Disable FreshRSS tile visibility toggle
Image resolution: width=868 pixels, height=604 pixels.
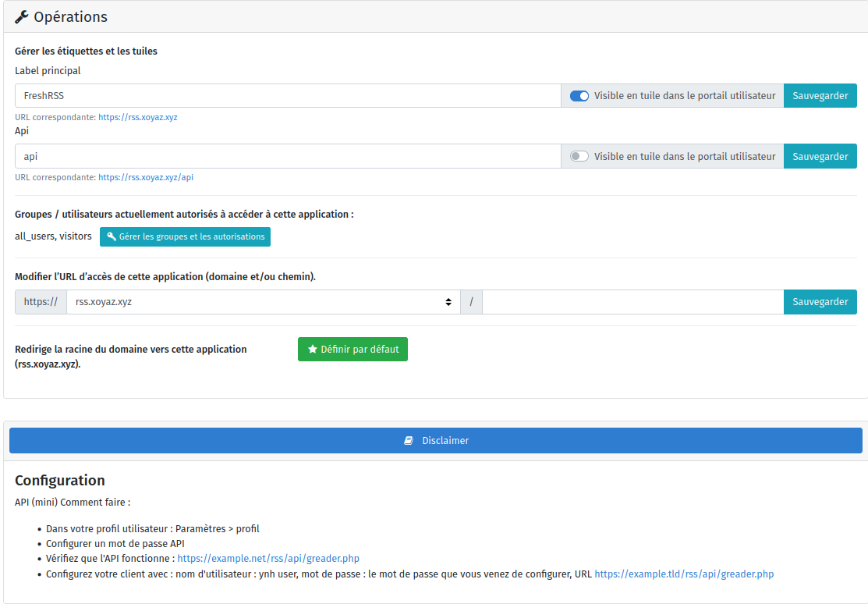[x=579, y=96]
